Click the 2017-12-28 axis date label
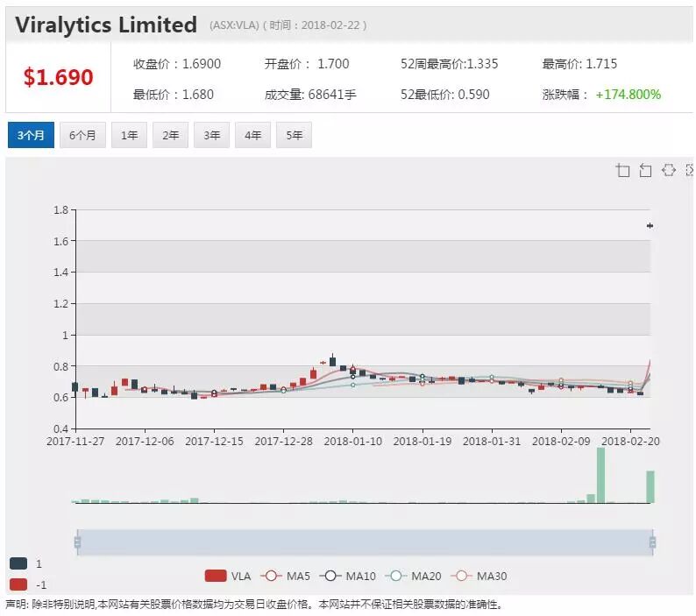 coord(284,441)
